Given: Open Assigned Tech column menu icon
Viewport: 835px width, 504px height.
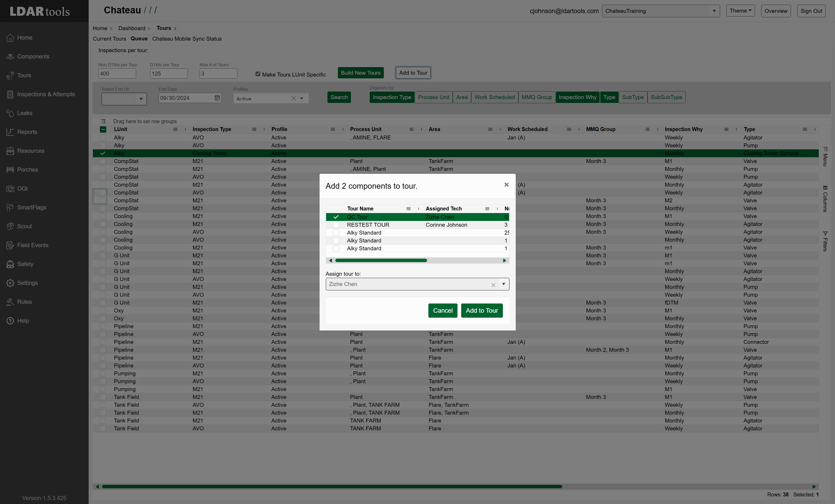Looking at the screenshot, I should 487,209.
